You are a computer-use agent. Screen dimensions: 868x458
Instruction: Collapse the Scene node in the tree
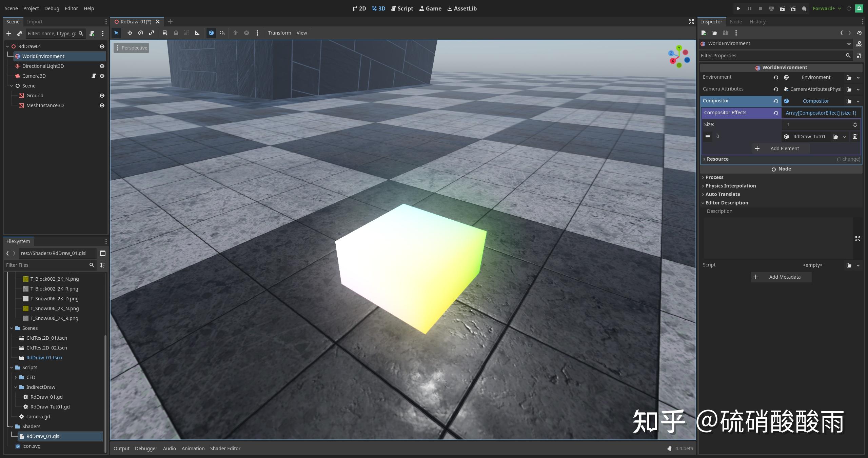[x=12, y=85]
